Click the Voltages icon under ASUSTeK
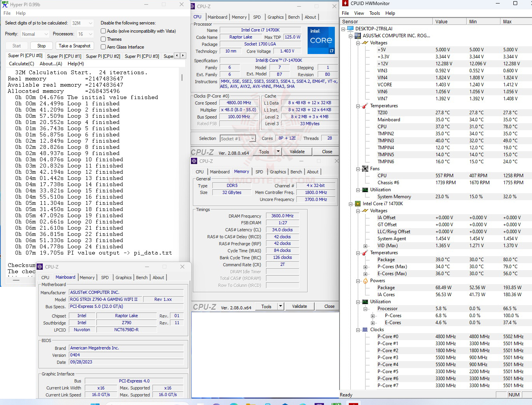This screenshot has height=405, width=532. (x=365, y=43)
